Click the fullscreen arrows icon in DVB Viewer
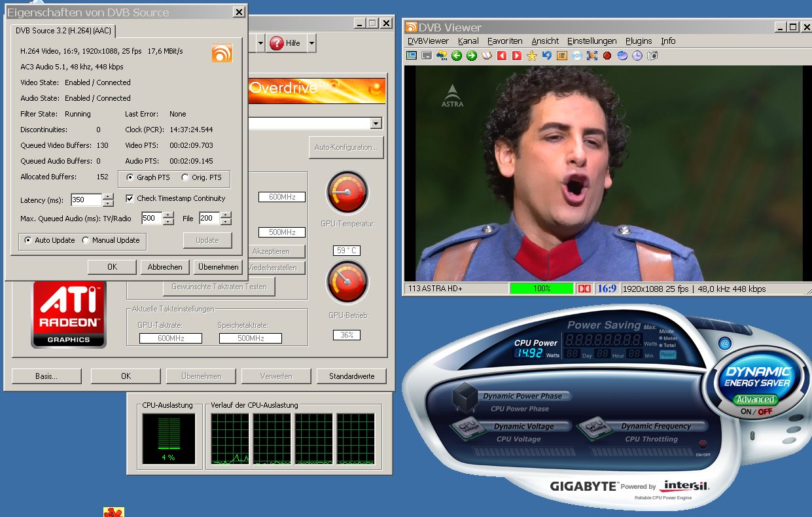 pos(592,56)
